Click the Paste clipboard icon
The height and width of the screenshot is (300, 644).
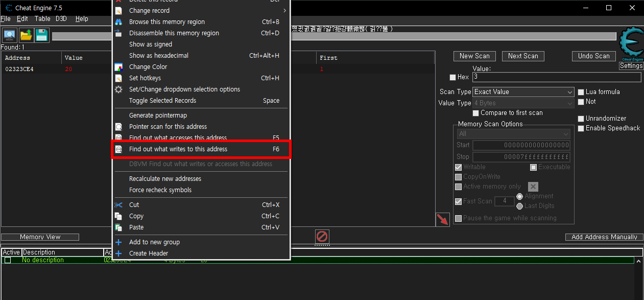pyautogui.click(x=118, y=227)
